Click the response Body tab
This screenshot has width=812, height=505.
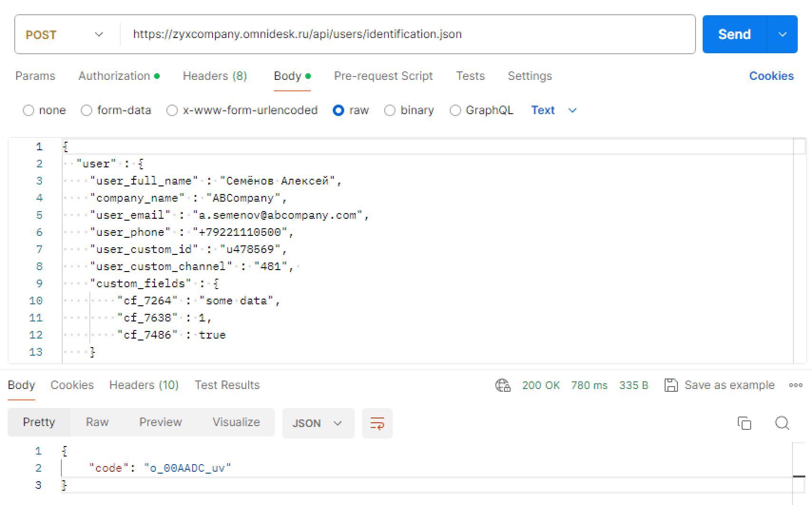(x=21, y=385)
